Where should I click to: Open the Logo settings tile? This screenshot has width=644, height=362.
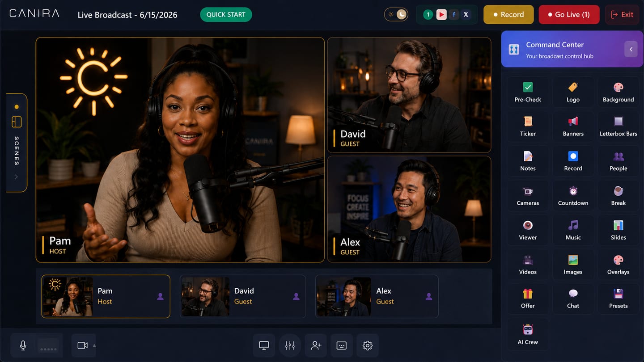tap(573, 91)
